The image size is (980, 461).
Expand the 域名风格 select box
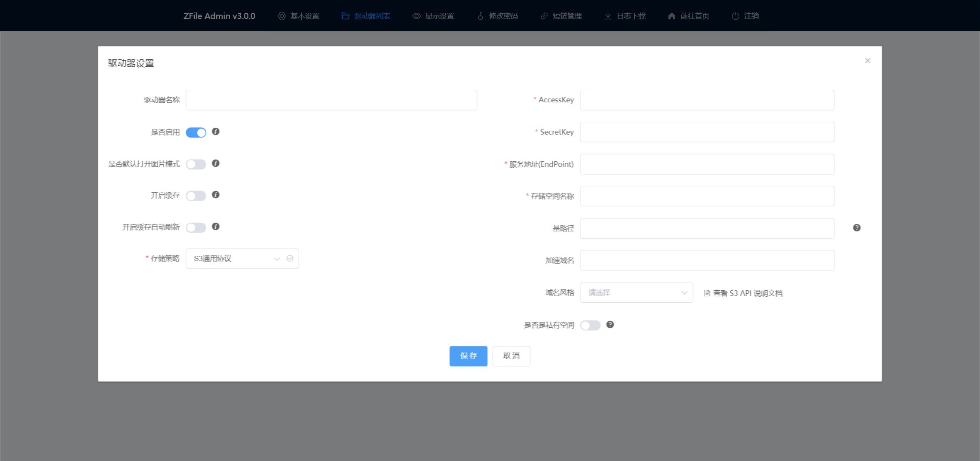tap(636, 293)
